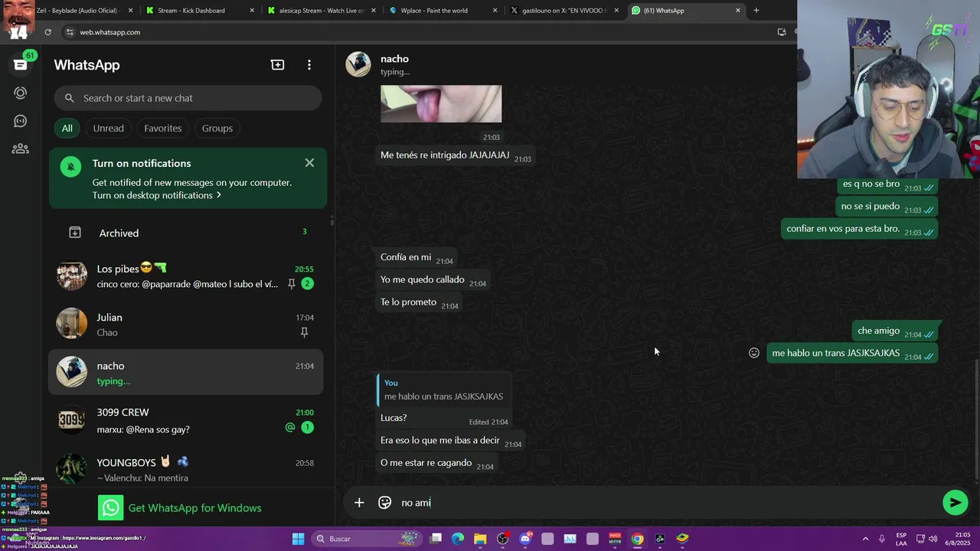Open Microsoft Edge from the taskbar
The height and width of the screenshot is (551, 980).
(x=458, y=539)
